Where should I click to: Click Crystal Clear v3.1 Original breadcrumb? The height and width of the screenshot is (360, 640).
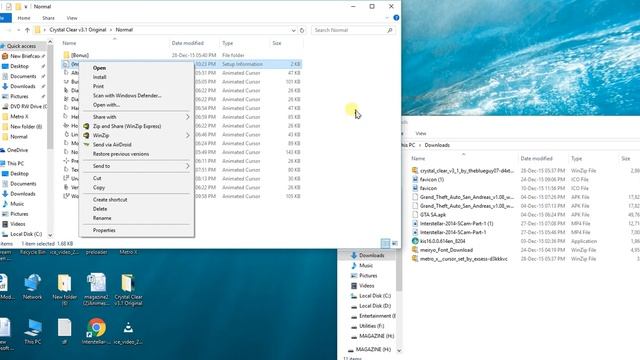click(x=78, y=30)
